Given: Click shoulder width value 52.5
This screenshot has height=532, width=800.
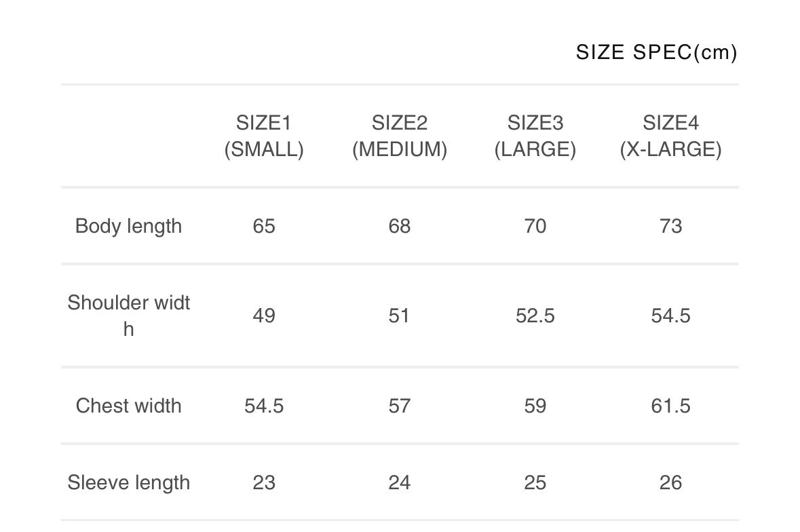Looking at the screenshot, I should click(535, 316).
